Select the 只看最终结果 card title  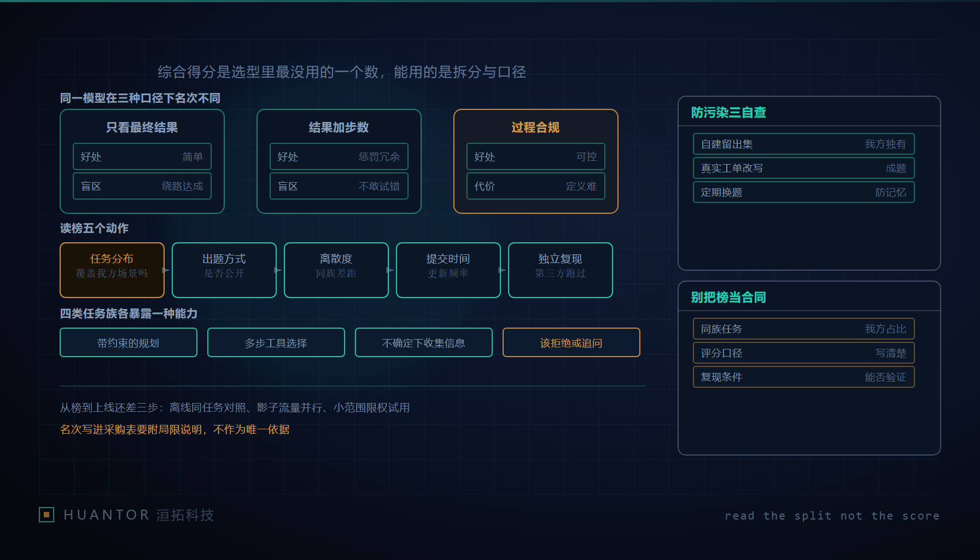click(x=142, y=127)
